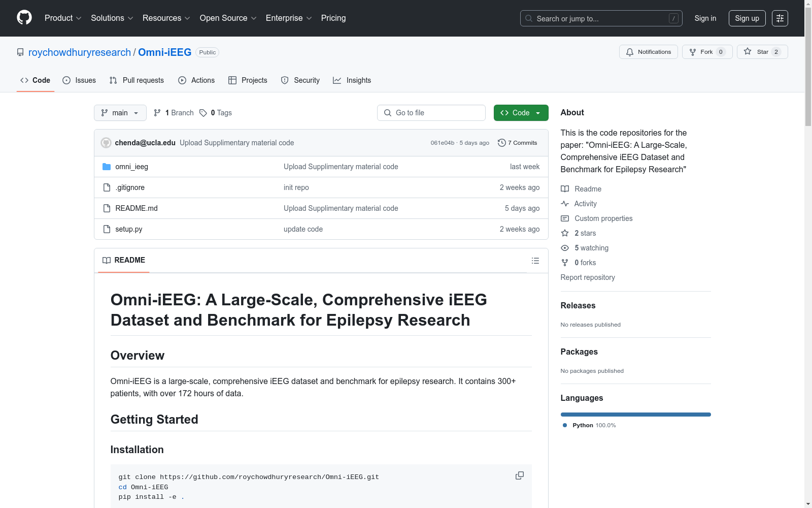812x508 pixels.
Task: Switch to the Projects tab
Action: 248,80
